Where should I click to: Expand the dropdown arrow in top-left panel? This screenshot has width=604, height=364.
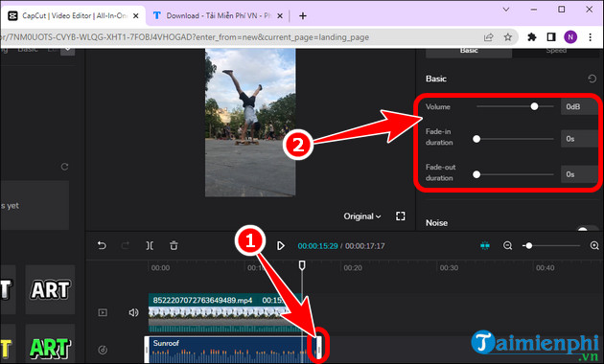click(x=67, y=50)
